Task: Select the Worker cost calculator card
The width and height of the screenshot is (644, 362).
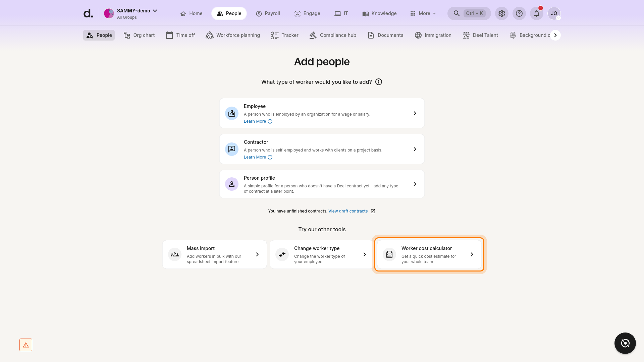Action: point(429,254)
